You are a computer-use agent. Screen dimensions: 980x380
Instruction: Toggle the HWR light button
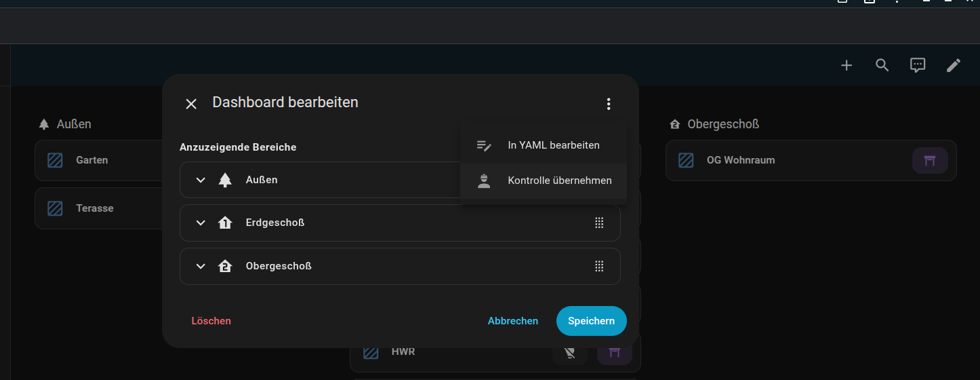(570, 352)
